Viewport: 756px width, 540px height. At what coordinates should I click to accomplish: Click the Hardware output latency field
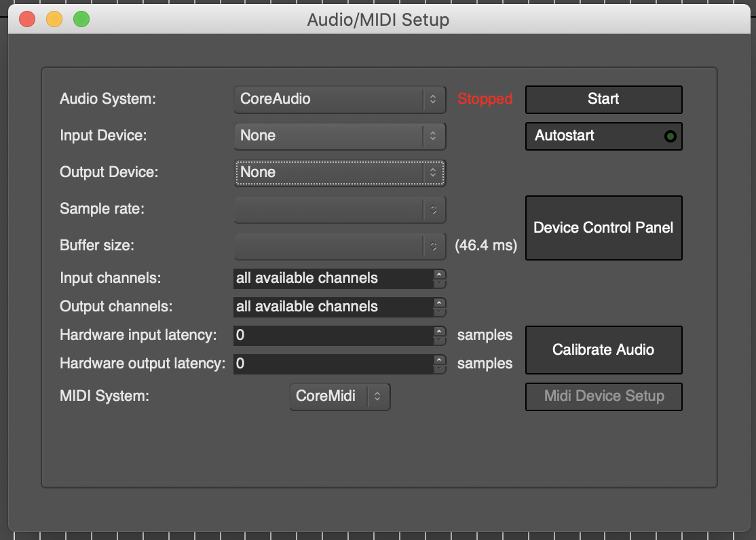333,364
